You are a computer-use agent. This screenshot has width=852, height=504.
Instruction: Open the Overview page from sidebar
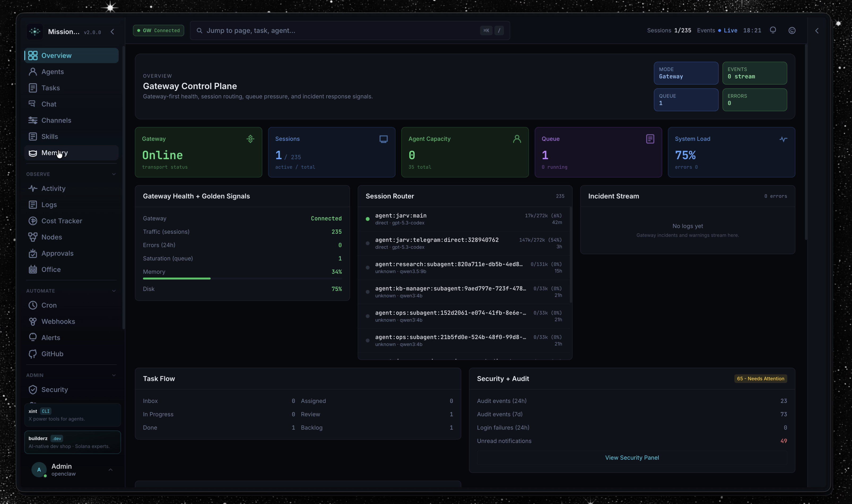[x=56, y=55]
